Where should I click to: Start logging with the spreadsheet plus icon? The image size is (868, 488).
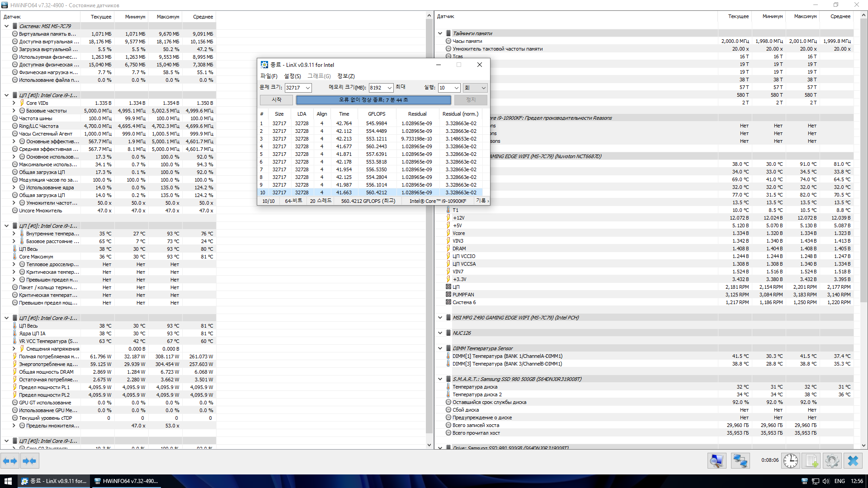click(811, 460)
